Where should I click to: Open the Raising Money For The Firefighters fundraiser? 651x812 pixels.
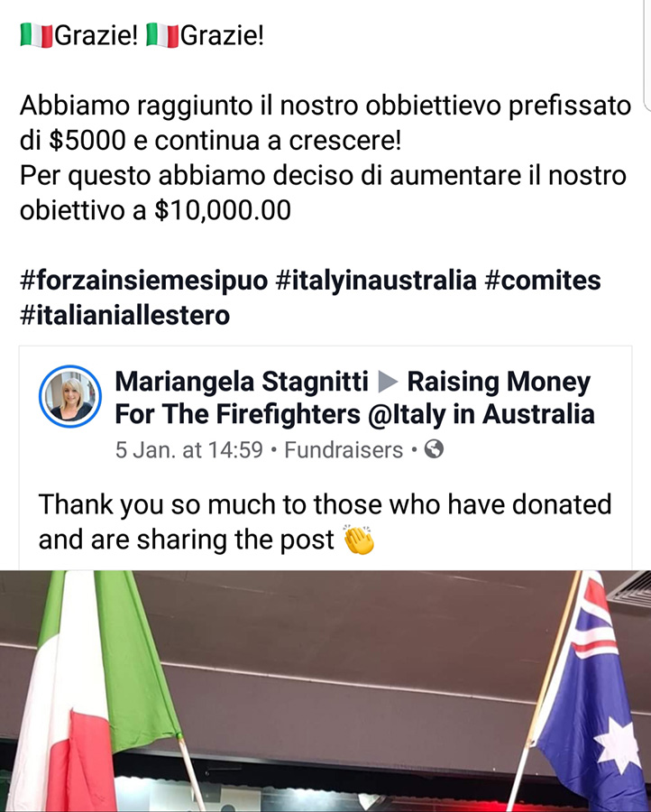coord(354,398)
